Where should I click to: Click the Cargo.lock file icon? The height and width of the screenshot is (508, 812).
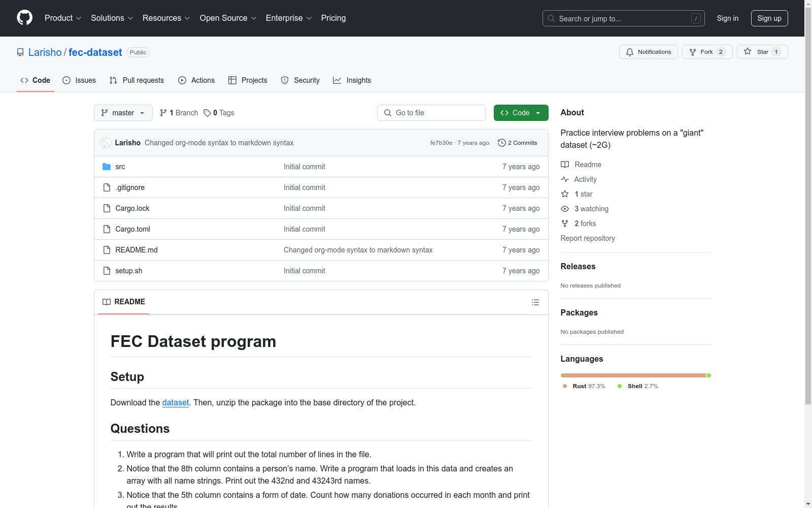pos(107,208)
